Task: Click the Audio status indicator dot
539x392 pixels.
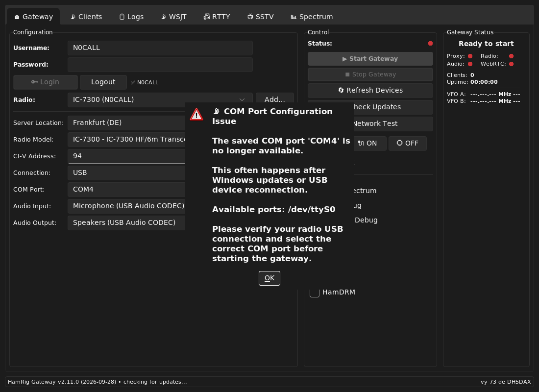Action: (x=470, y=64)
